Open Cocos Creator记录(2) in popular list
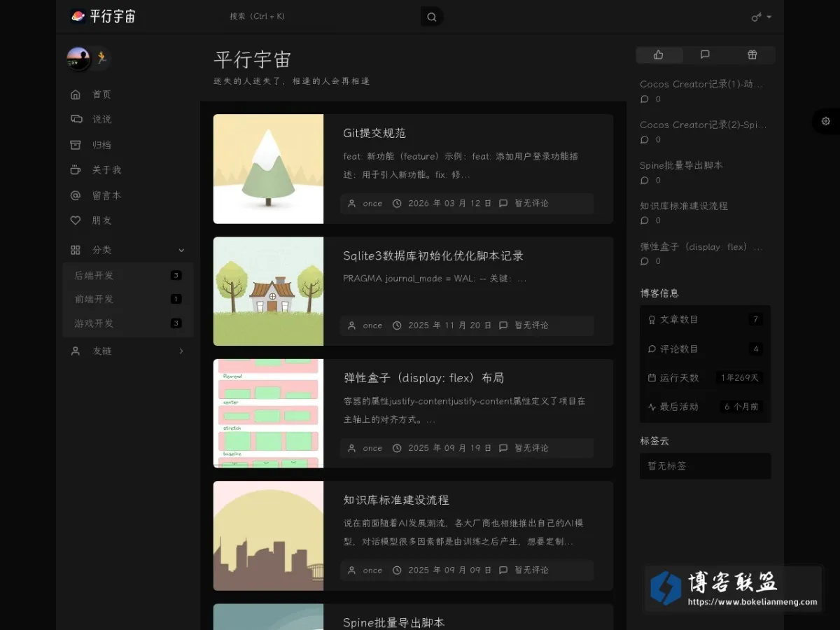Viewport: 840px width, 630px height. point(703,125)
